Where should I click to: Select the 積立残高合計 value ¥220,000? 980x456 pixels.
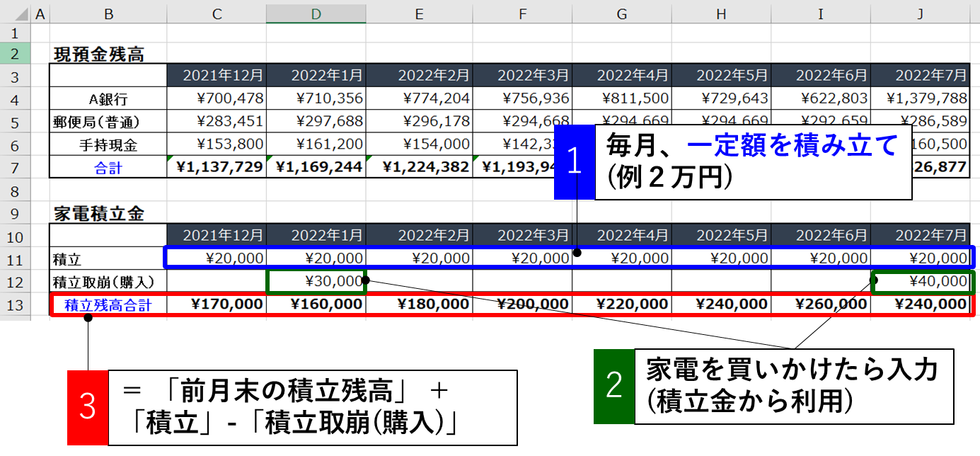click(621, 304)
